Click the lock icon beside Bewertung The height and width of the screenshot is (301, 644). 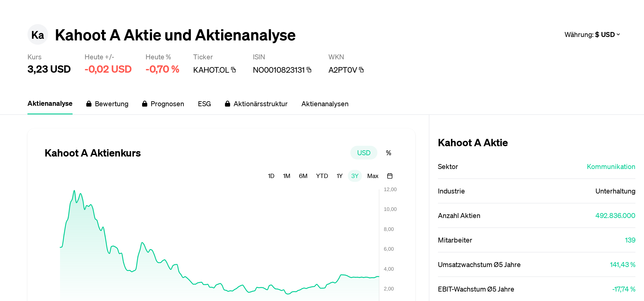[x=89, y=104]
